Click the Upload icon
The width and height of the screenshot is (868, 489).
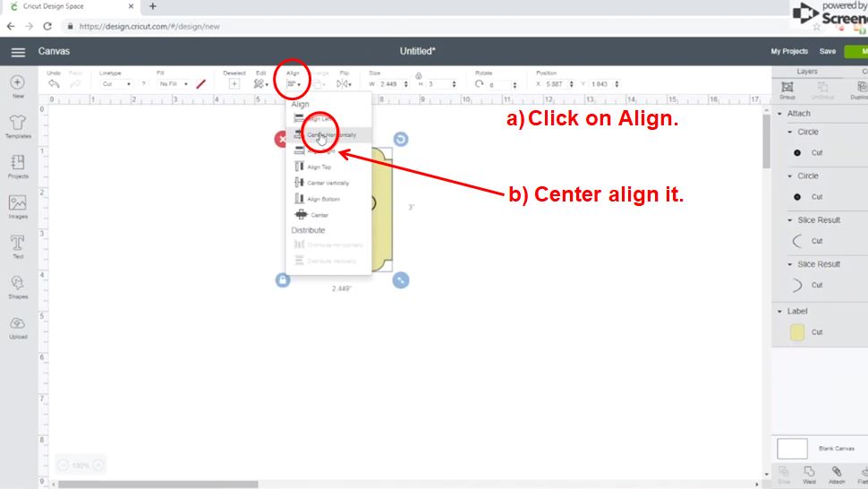click(x=18, y=322)
